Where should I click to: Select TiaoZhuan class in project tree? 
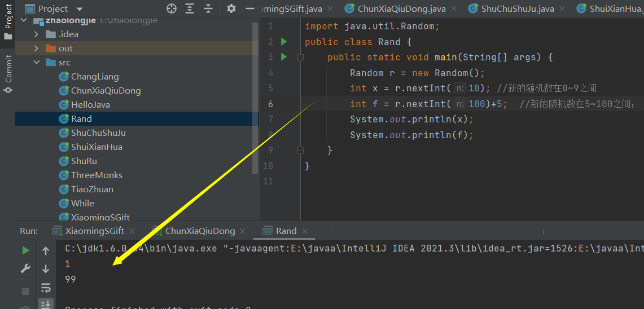[x=92, y=189]
